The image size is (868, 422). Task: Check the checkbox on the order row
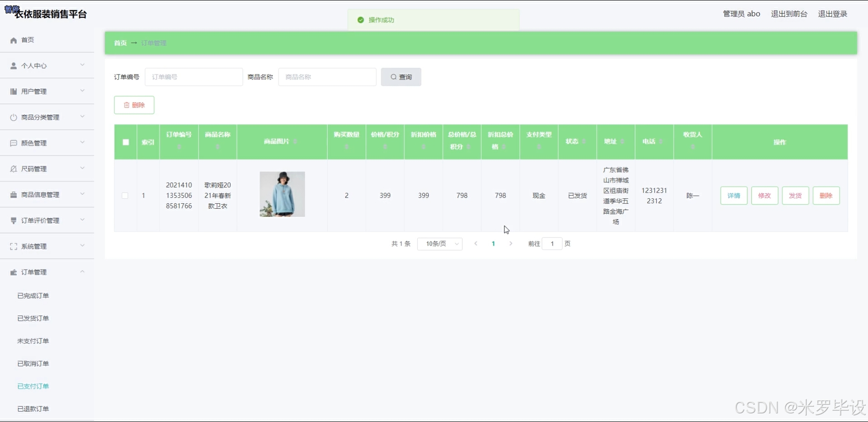(125, 196)
